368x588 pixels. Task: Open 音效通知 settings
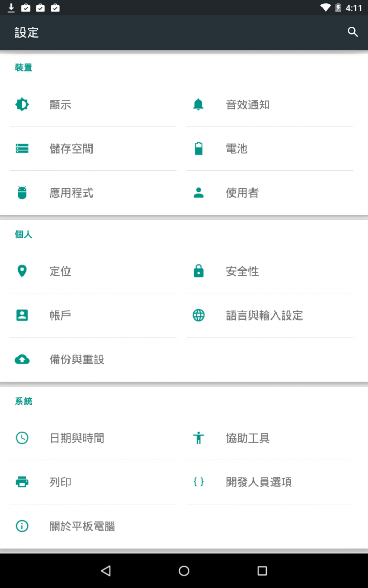(x=270, y=104)
